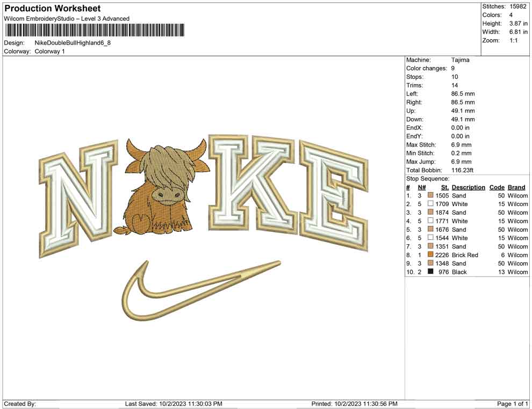Image resolution: width=532 pixels, height=409 pixels.
Task: Select the Left value "86.5 mm"
Action: click(463, 94)
